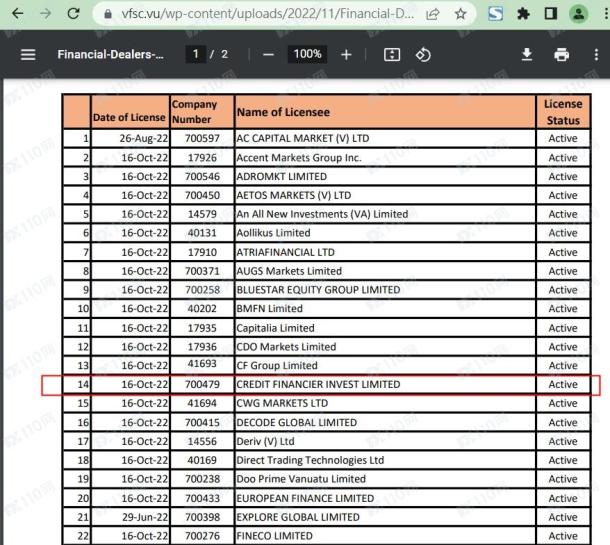Click the Name of Licensee header
This screenshot has height=545, width=610.
point(283,112)
